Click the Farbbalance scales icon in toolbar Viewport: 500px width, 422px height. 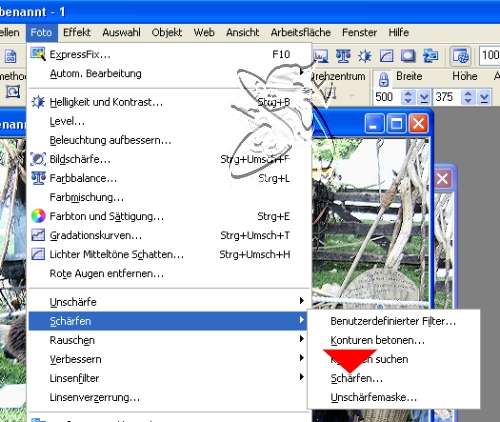click(x=343, y=56)
